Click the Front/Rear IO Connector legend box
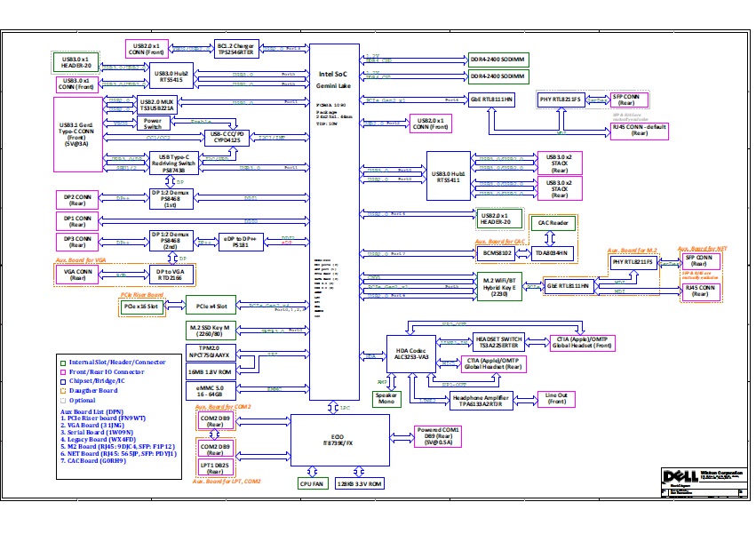756x534 pixels. [62, 371]
